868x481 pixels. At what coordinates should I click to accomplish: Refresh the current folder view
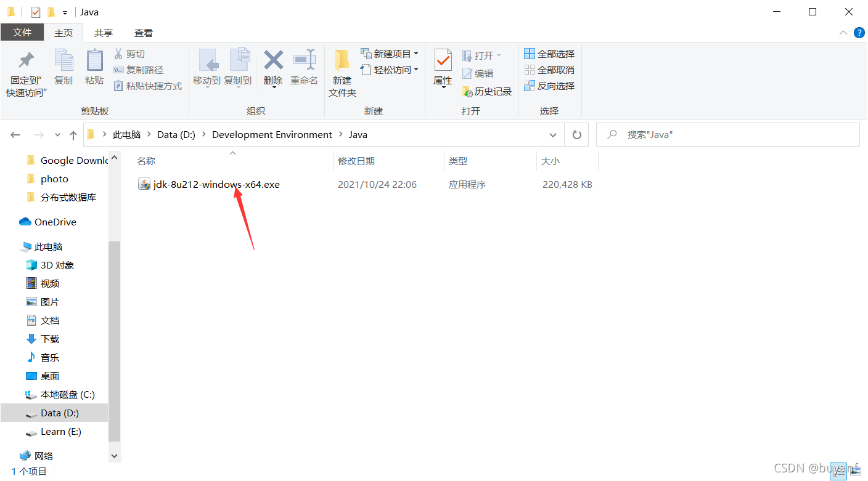click(x=577, y=134)
